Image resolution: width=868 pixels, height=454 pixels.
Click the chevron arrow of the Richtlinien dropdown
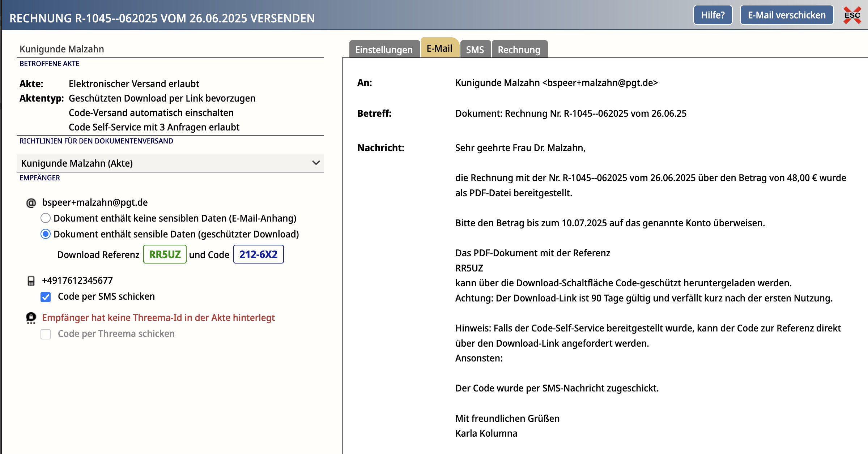pos(316,163)
